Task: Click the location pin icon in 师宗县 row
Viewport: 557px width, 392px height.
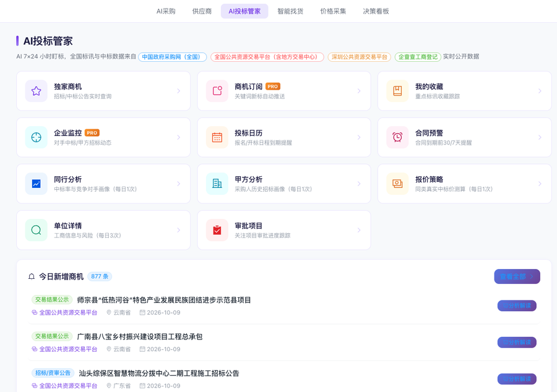Action: point(109,312)
